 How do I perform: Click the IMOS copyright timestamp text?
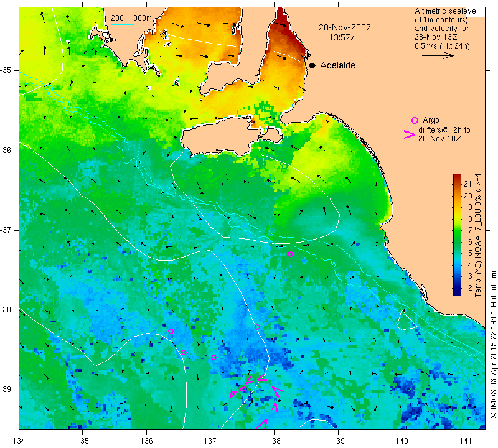click(493, 343)
